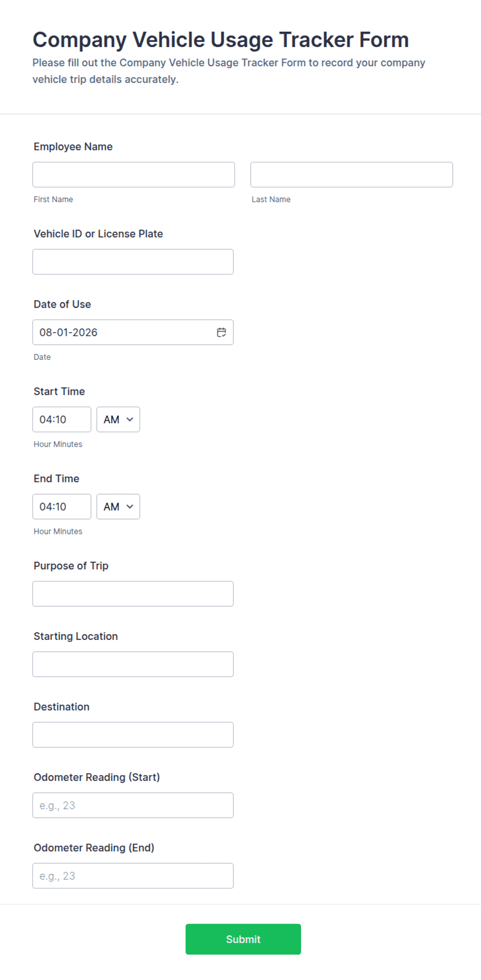Submit the vehicle usage form
481x980 pixels.
(x=243, y=939)
